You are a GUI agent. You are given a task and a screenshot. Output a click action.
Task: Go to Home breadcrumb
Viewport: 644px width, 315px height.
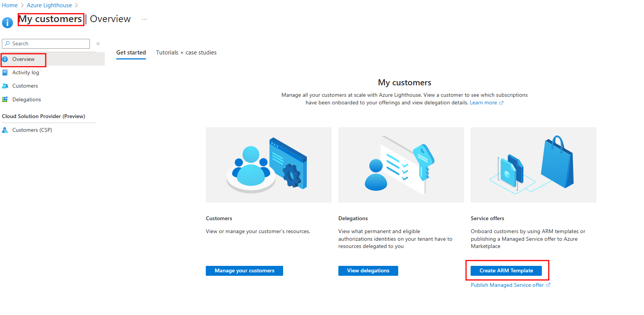[x=10, y=5]
